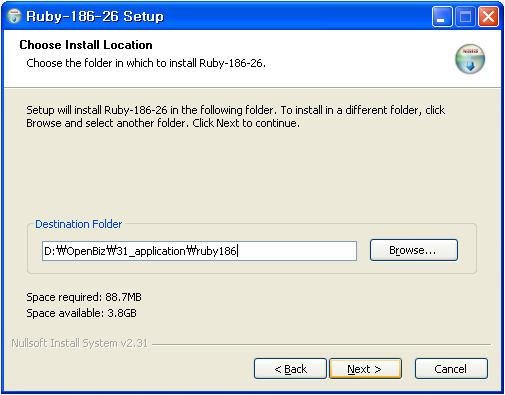This screenshot has width=505, height=395.
Task: Click the NSIS installer logo in the header
Action: pos(470,59)
